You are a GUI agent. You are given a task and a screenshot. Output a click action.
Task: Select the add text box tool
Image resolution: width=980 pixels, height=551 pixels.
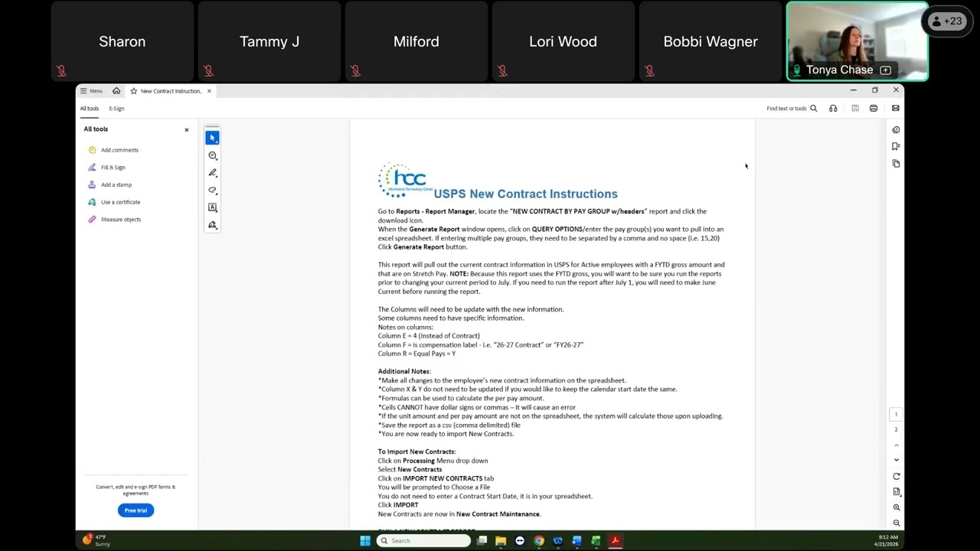[x=213, y=207]
